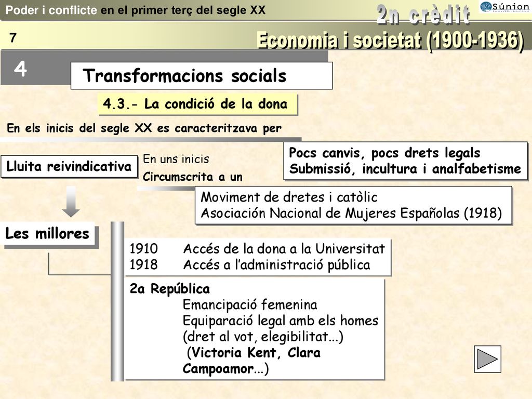This screenshot has height=399, width=532.
Task: Click '(dret al vot, elegibilitat...)' text
Action: tap(263, 337)
